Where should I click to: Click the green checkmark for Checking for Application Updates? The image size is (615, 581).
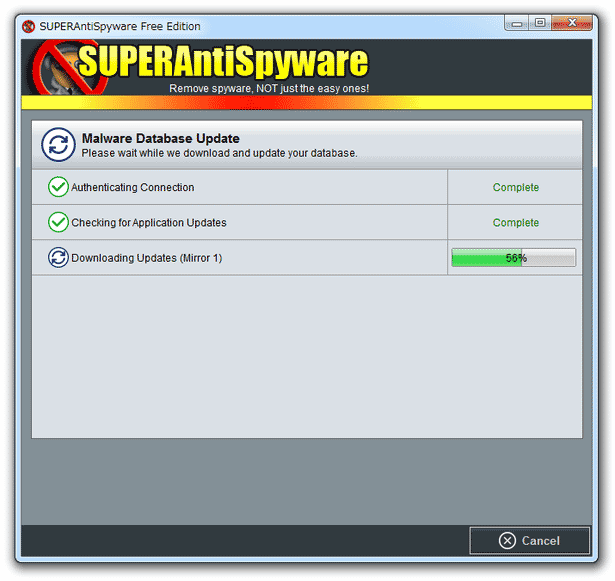pos(58,222)
